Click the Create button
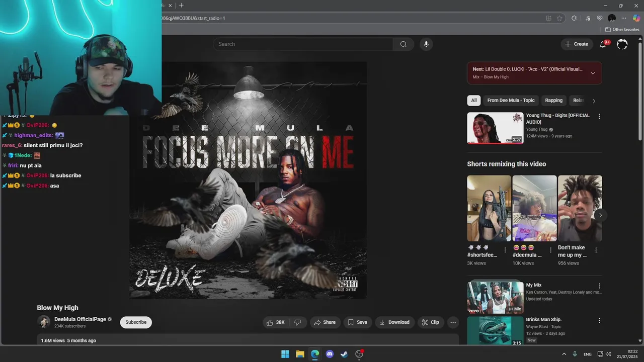The image size is (644, 362). 577,44
